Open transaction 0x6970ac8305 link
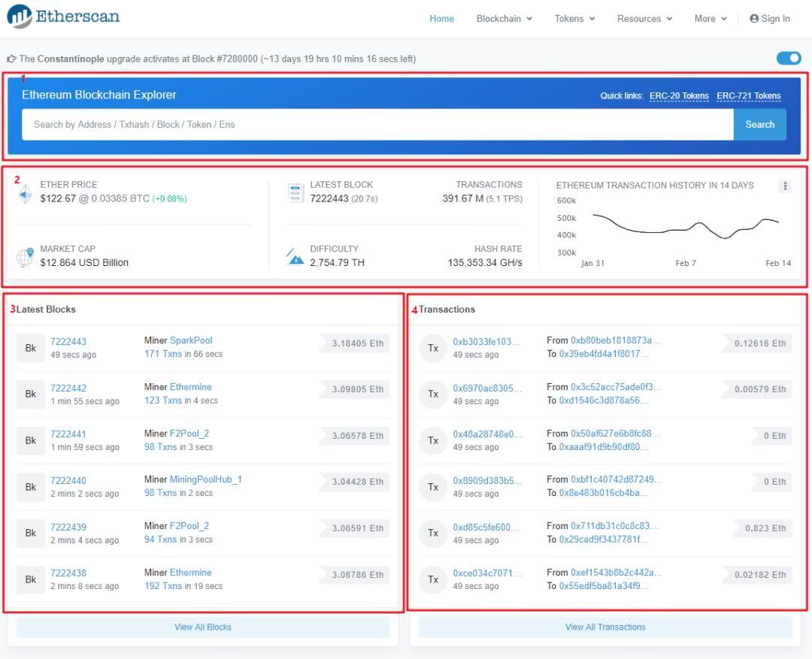The image size is (812, 659). 486,388
